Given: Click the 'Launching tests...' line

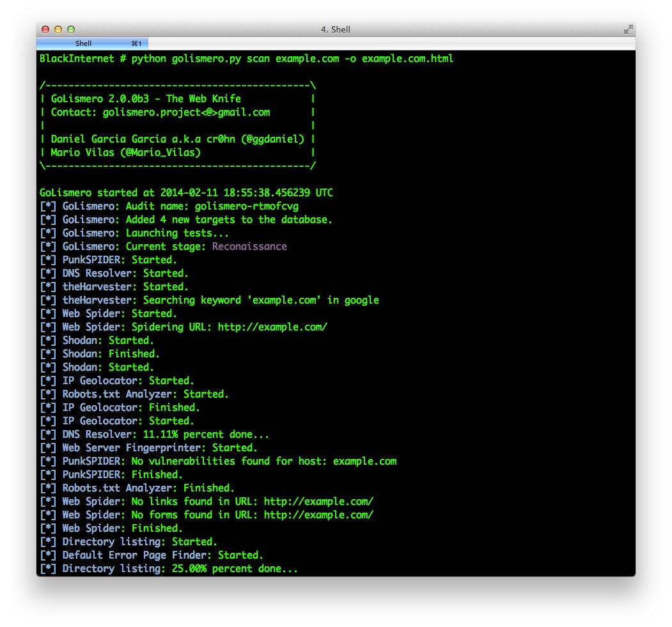Looking at the screenshot, I should coord(134,233).
